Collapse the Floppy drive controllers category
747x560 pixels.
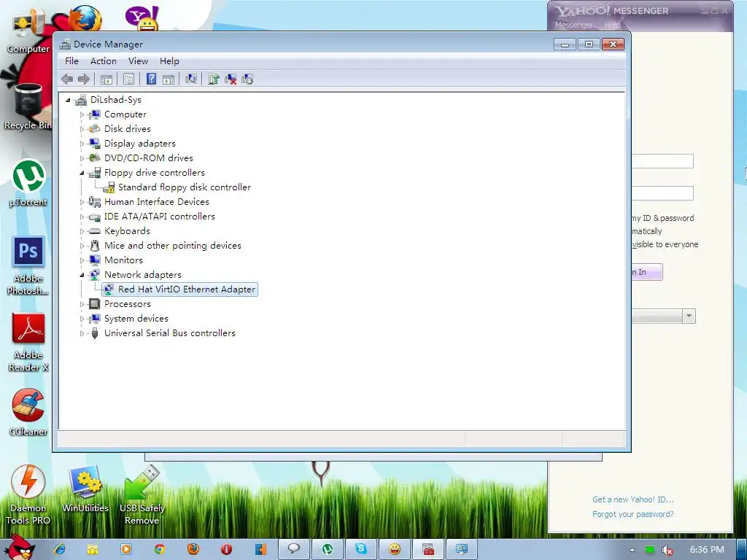pyautogui.click(x=82, y=173)
